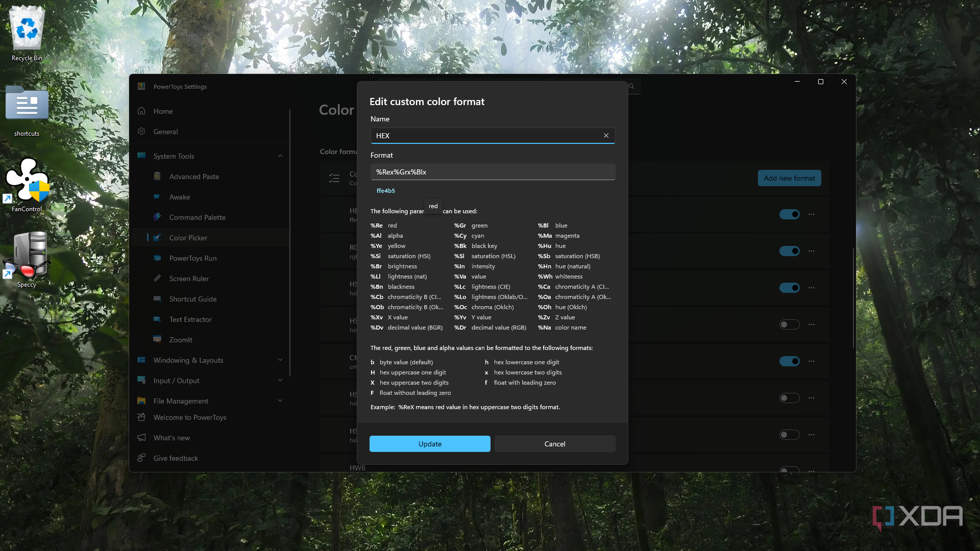
Task: Click the search icon in title bar
Action: [x=631, y=86]
